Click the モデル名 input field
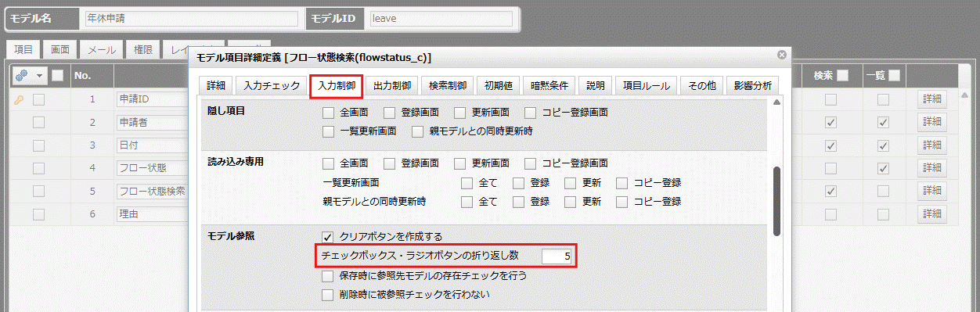Screen dimensions: 980x312 tap(192, 18)
